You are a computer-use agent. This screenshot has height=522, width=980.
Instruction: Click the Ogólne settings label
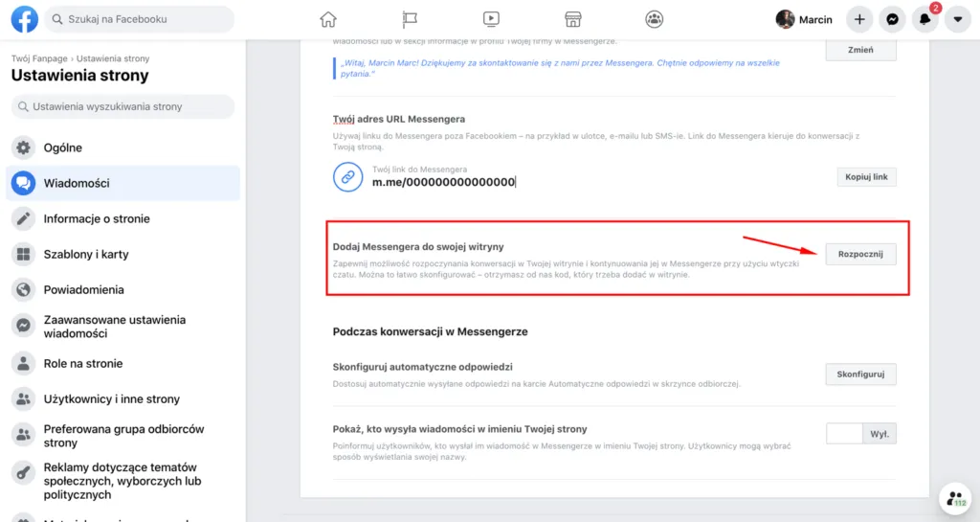click(62, 148)
